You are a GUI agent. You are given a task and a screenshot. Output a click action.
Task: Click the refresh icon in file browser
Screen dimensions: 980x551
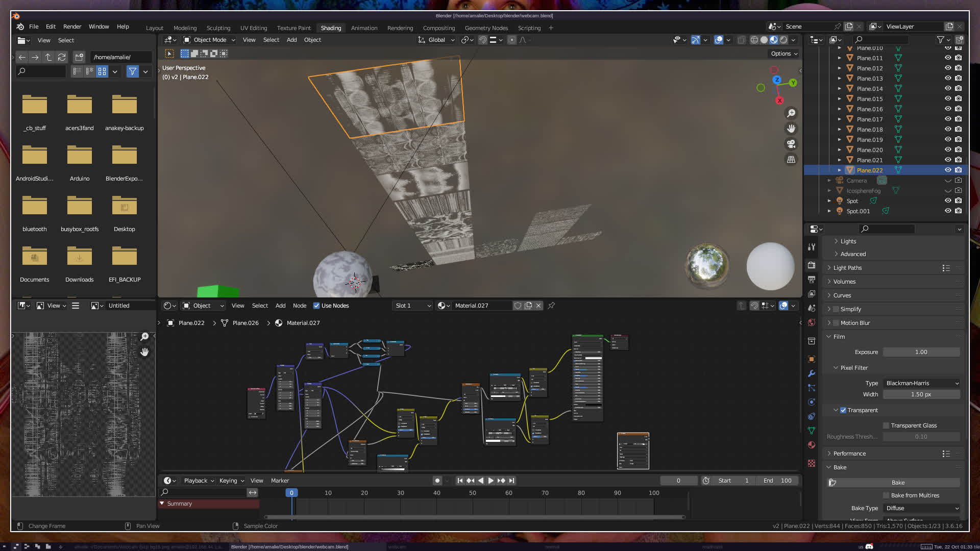coord(62,57)
